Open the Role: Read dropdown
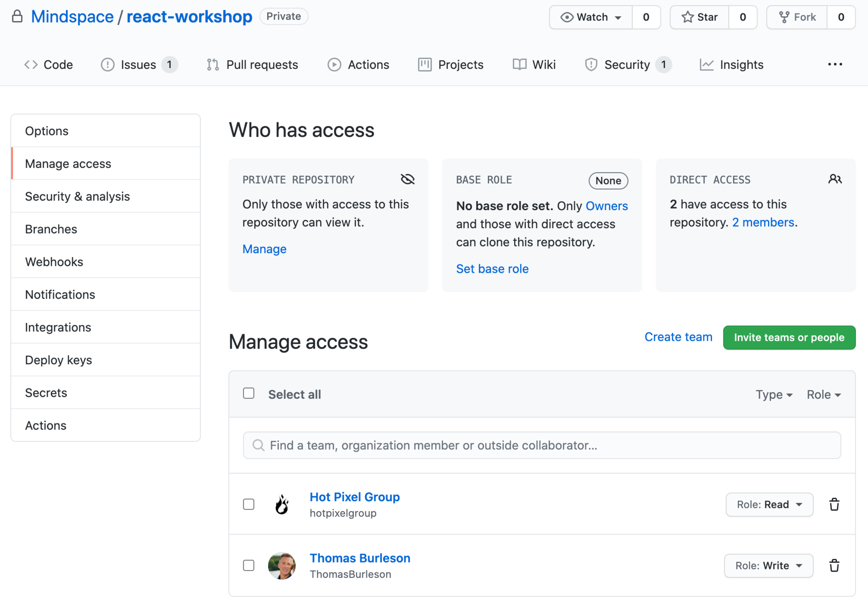Viewport: 868px width, 608px height. [769, 504]
